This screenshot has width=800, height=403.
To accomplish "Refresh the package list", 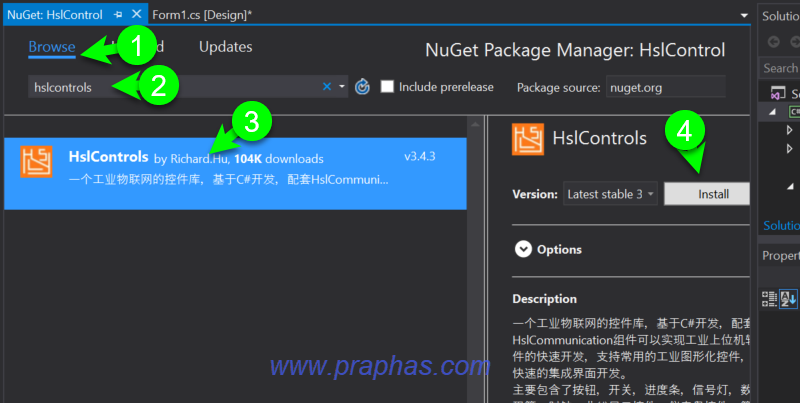I will tap(362, 87).
